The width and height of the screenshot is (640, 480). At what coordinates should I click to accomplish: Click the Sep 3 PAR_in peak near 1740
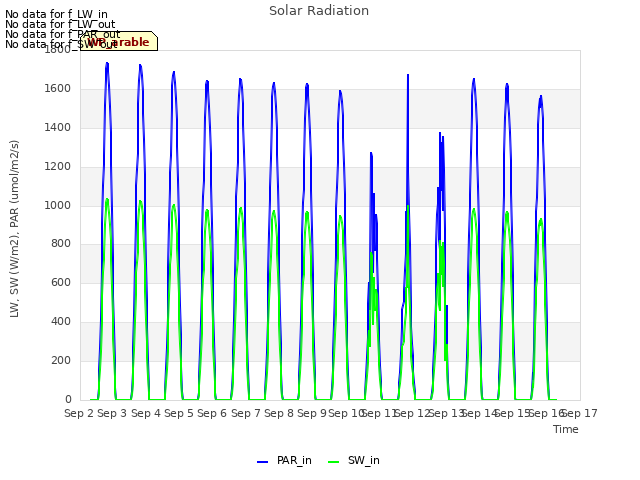click(x=107, y=63)
